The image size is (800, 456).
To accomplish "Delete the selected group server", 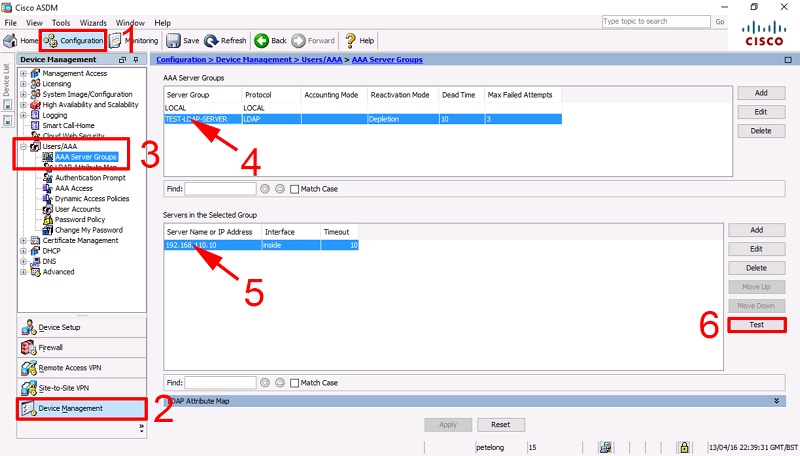I will [x=756, y=268].
